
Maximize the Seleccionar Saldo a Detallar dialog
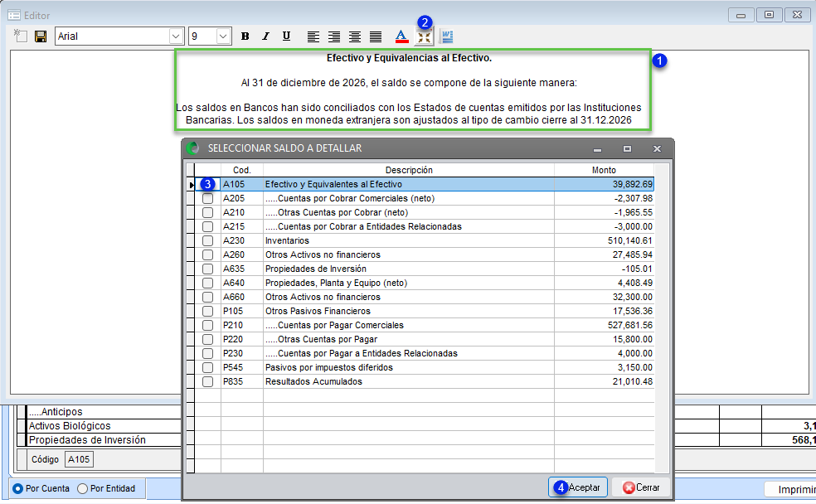[x=627, y=148]
